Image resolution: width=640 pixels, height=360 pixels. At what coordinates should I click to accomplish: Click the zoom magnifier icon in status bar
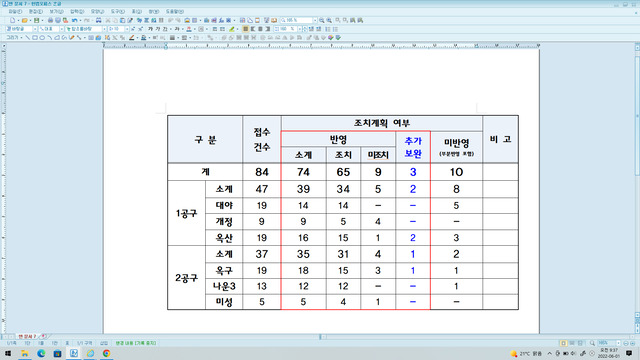coord(592,343)
